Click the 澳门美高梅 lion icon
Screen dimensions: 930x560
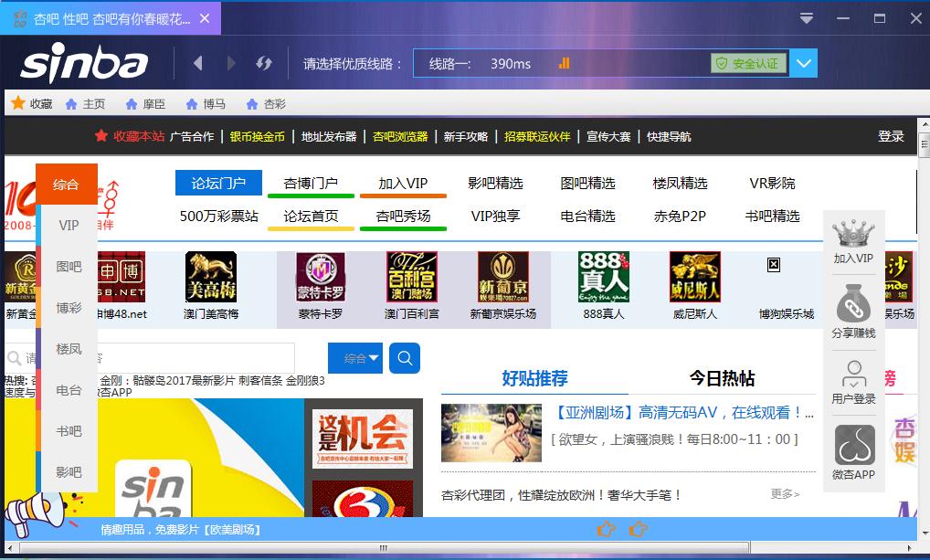211,277
